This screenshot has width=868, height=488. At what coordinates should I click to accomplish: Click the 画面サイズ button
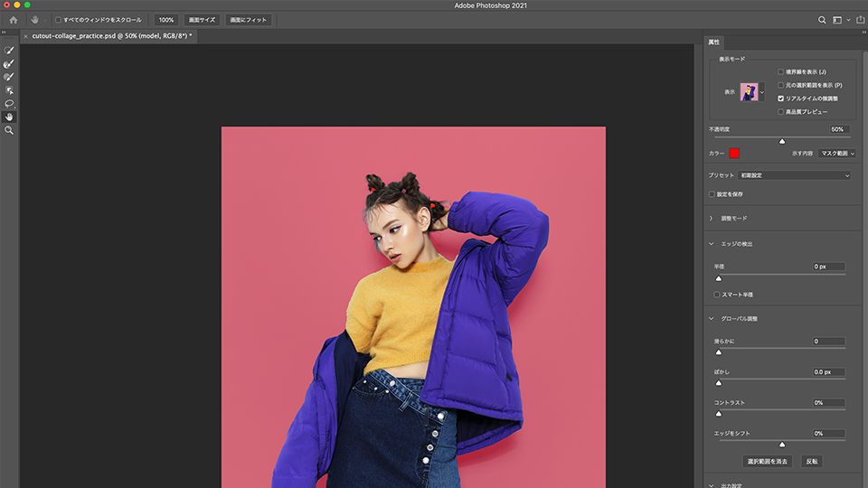(202, 20)
